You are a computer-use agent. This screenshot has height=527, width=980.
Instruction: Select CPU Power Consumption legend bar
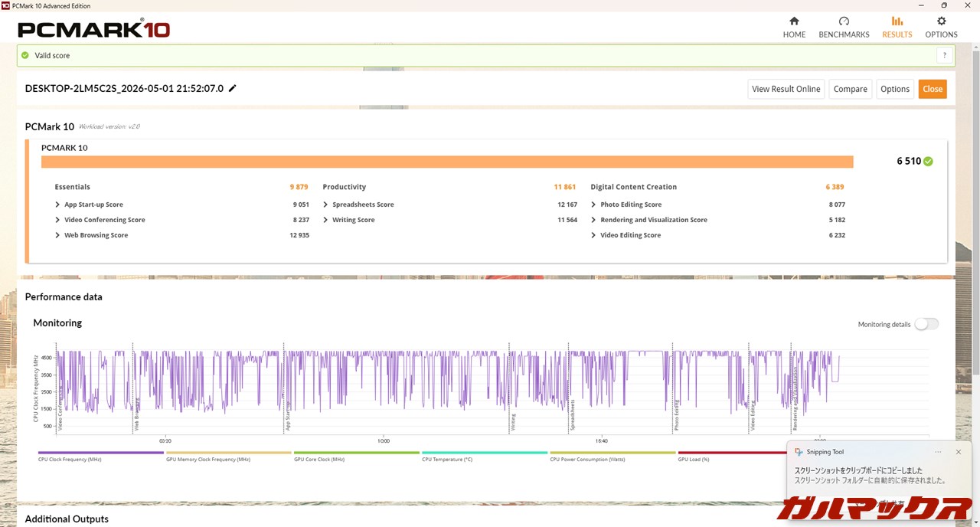tap(612, 453)
